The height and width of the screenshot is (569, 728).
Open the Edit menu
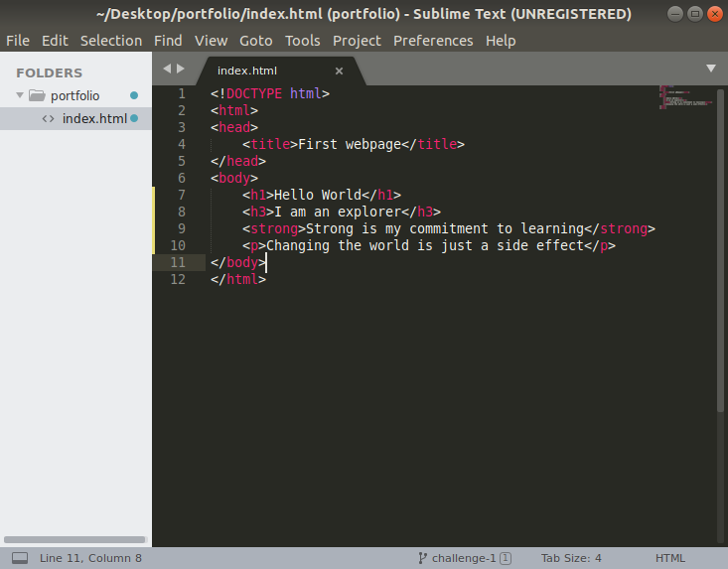pos(55,41)
